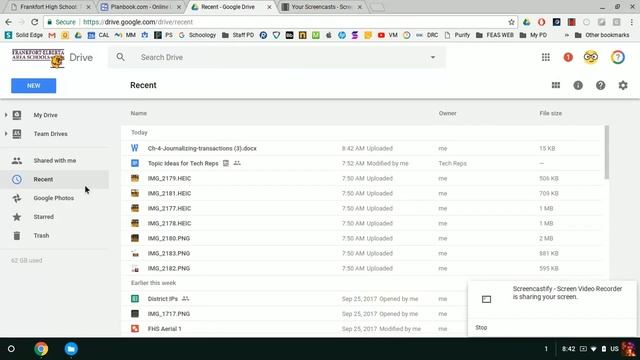This screenshot has height=360, width=640.
Task: Click the File size column header
Action: pos(550,113)
